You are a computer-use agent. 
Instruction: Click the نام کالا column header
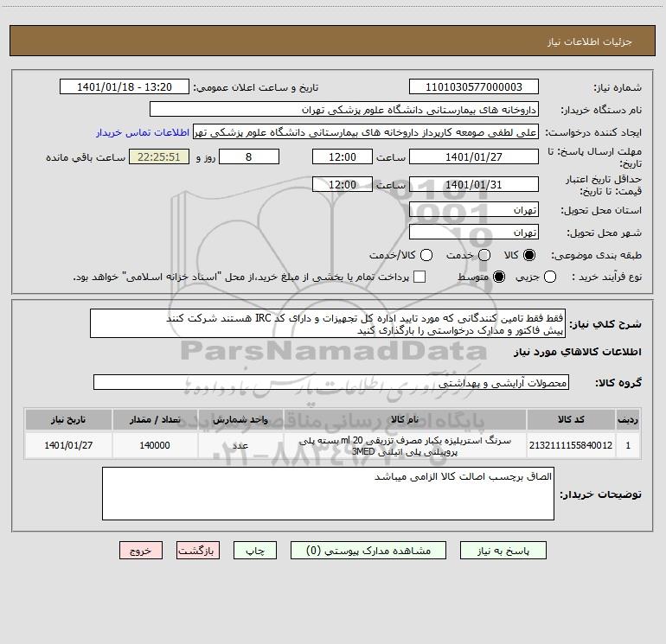405,420
